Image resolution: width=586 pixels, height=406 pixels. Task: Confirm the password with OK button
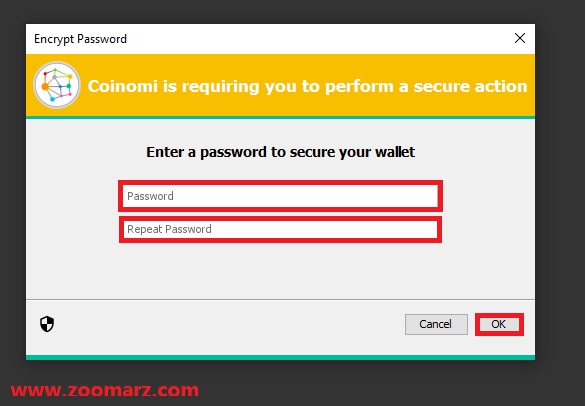pyautogui.click(x=499, y=324)
